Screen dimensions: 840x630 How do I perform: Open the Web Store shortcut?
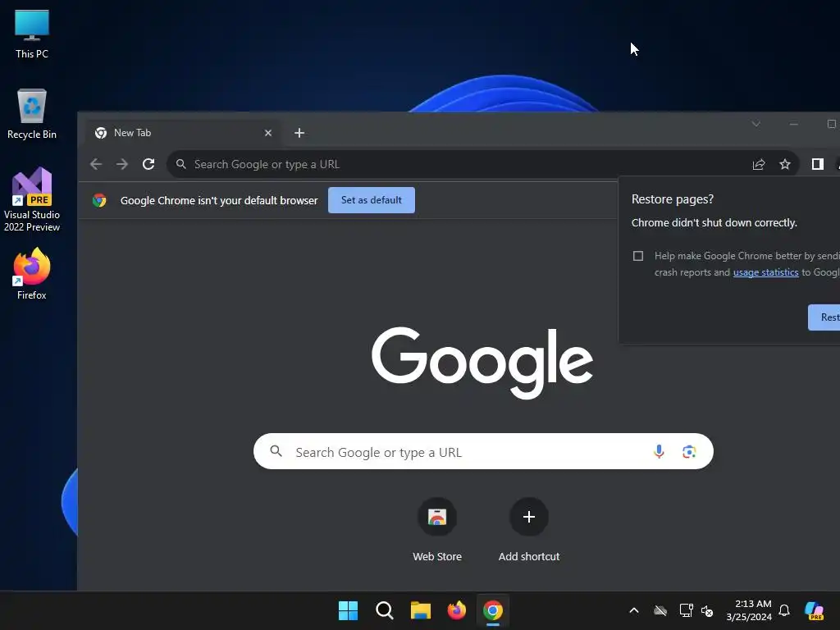pos(437,530)
